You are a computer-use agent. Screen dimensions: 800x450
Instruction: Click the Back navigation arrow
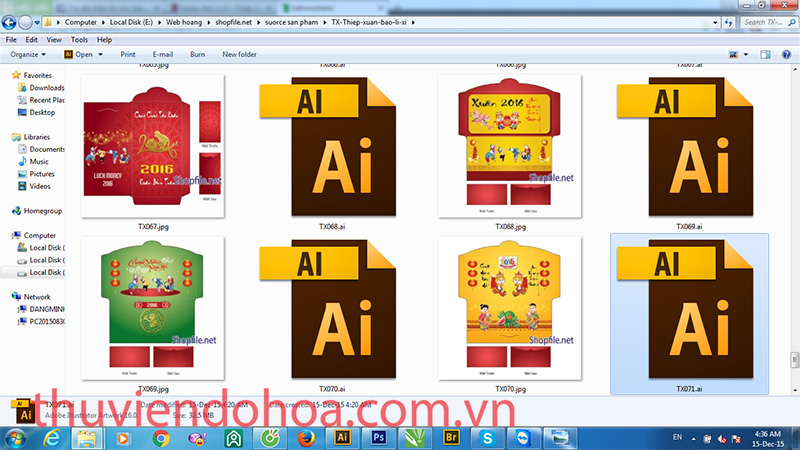pos(9,22)
